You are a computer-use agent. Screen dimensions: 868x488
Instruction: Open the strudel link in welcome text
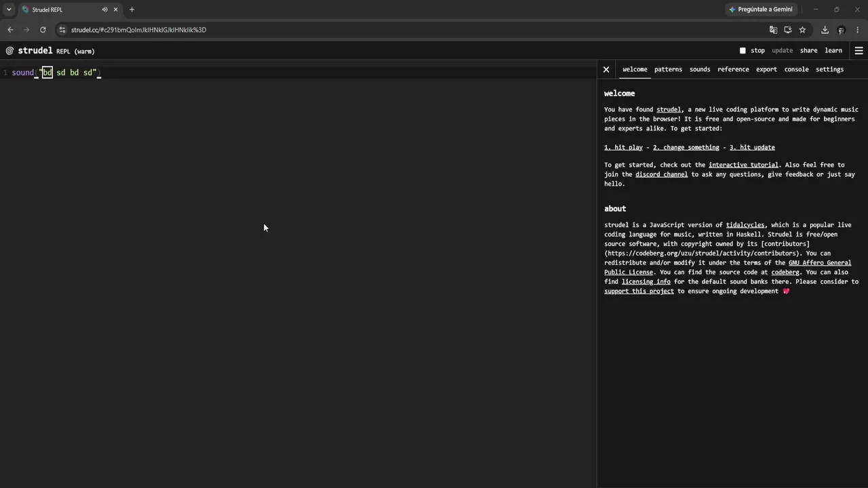tap(668, 109)
